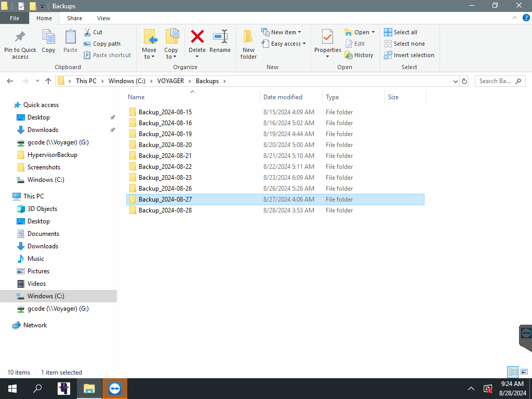This screenshot has width=532, height=399.
Task: Click the Copy path button
Action: coord(102,44)
